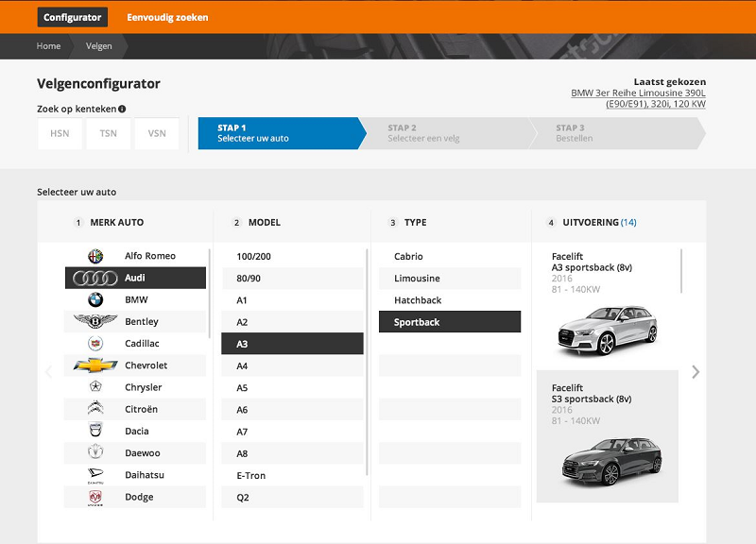Click A3 sportback (8v) silver car image

pyautogui.click(x=608, y=331)
